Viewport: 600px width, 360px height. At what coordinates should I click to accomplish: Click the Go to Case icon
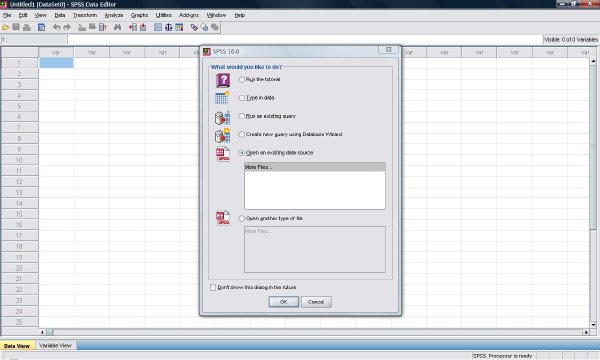click(x=82, y=27)
